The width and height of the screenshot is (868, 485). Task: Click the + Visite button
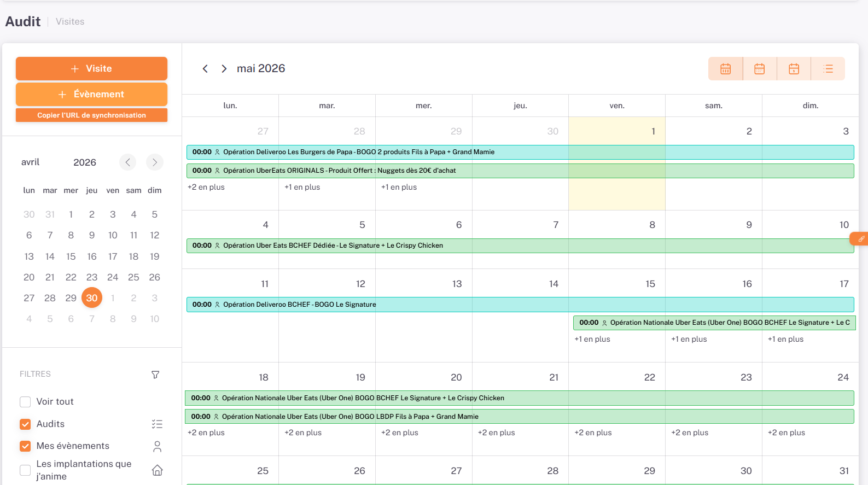point(91,68)
